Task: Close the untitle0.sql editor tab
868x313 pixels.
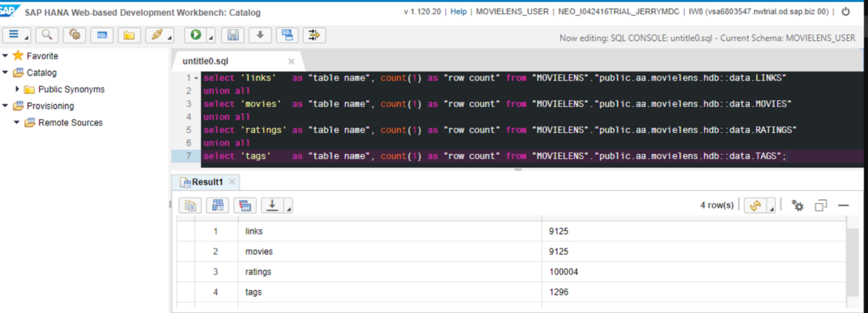Action: (291, 61)
